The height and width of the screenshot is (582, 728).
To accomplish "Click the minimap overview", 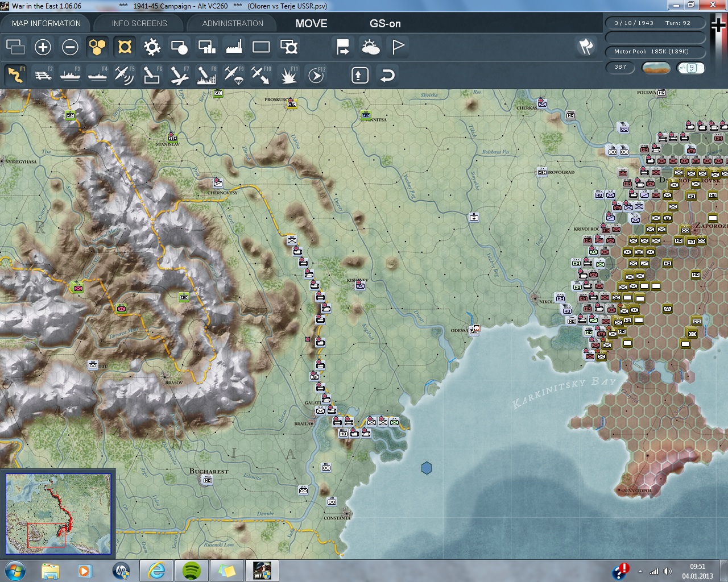I will pyautogui.click(x=58, y=514).
